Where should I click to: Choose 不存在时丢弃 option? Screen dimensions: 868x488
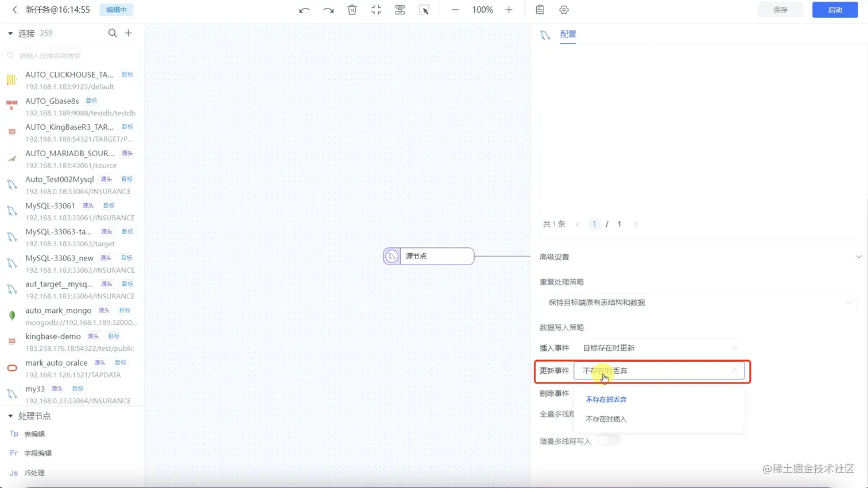(x=606, y=399)
